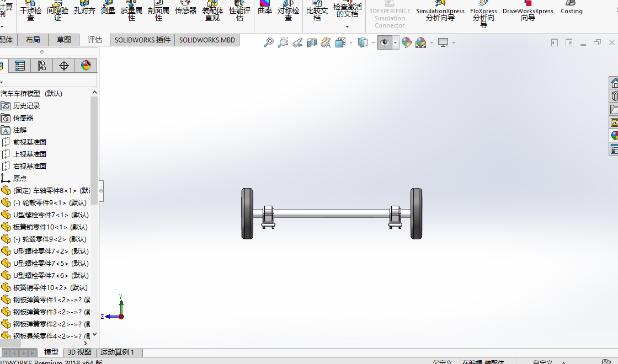The width and height of the screenshot is (618, 364).
Task: Open 剖面属性 section properties
Action: [x=158, y=11]
